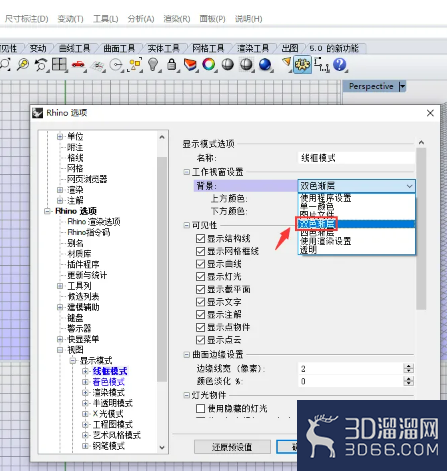The width and height of the screenshot is (447, 471).
Task: Click the selection tools icon with yellow shapes
Action: coord(135,65)
